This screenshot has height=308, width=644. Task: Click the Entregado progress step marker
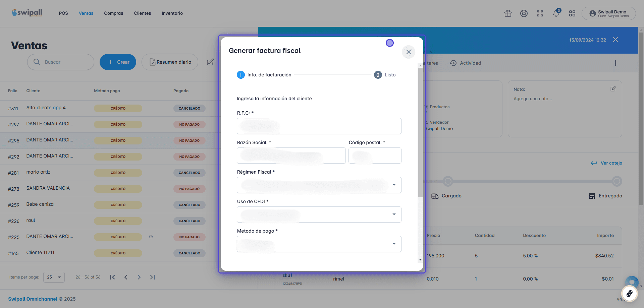click(x=617, y=181)
